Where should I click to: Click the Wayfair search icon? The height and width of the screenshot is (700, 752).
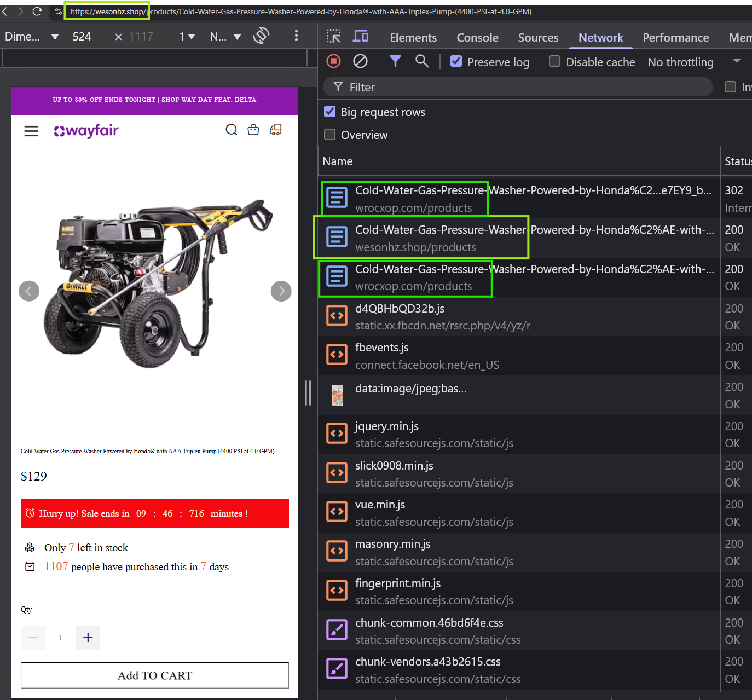232,130
